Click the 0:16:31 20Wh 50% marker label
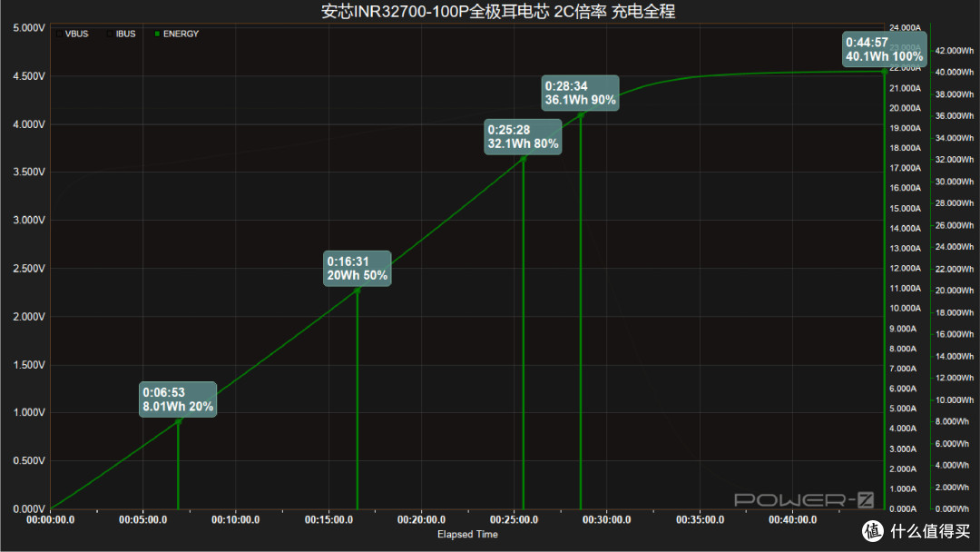This screenshot has width=980, height=552. [358, 269]
